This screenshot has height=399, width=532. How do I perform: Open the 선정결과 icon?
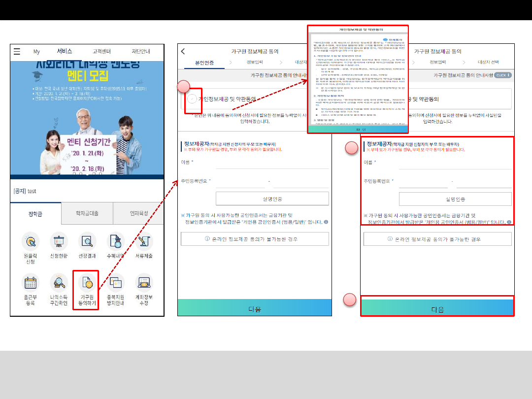pos(87,242)
